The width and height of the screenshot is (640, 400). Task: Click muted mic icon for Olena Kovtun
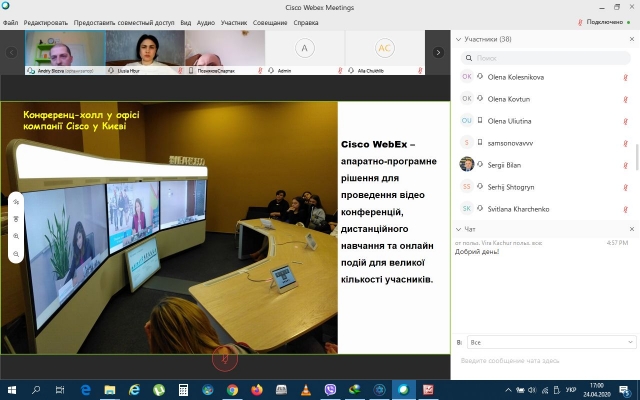[625, 99]
